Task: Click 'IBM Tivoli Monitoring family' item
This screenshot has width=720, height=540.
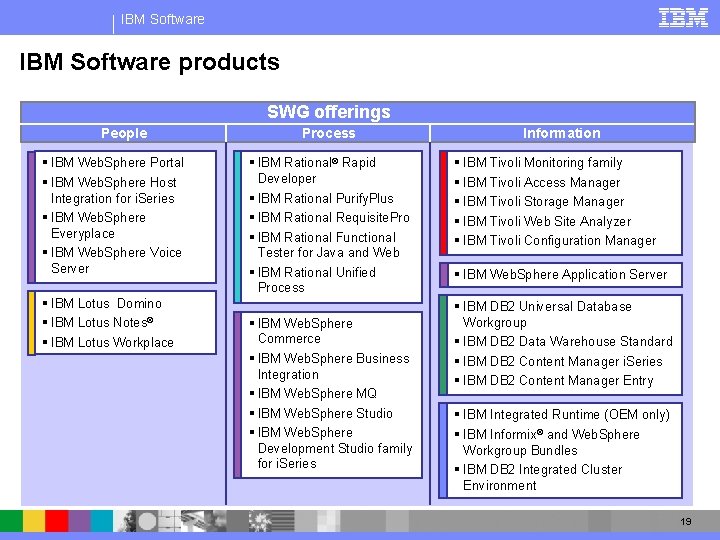Action: 543,163
